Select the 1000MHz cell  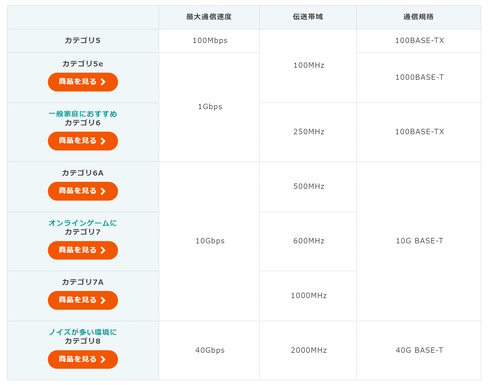309,295
